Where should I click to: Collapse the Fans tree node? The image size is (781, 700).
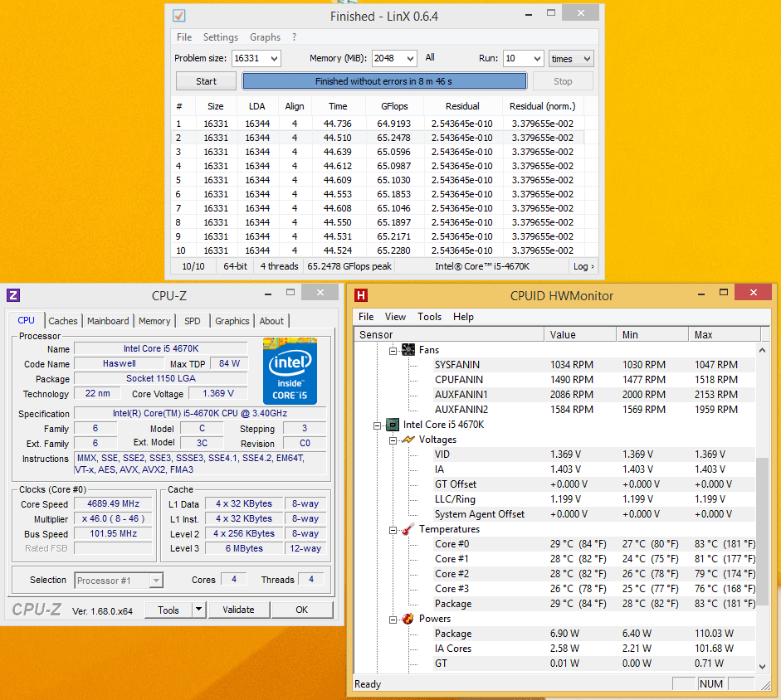(x=394, y=350)
